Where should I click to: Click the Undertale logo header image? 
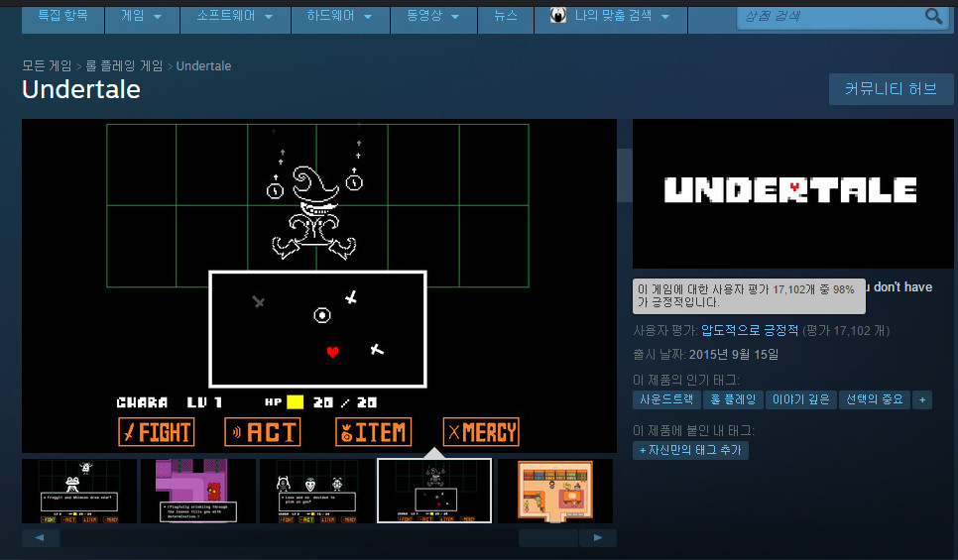[790, 189]
